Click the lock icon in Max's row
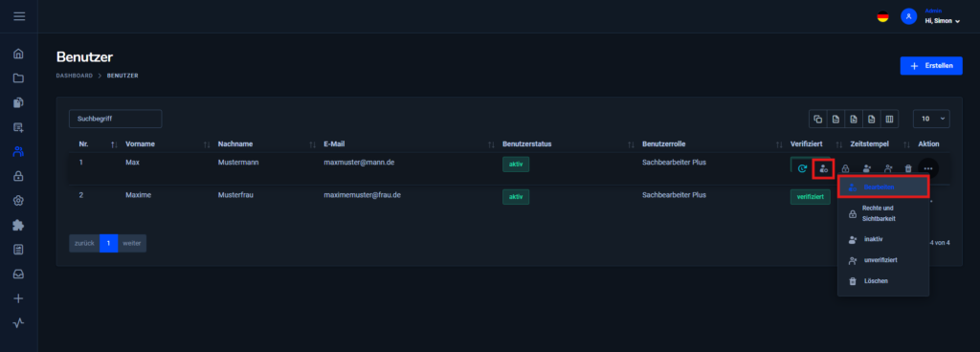980x352 pixels. click(845, 168)
